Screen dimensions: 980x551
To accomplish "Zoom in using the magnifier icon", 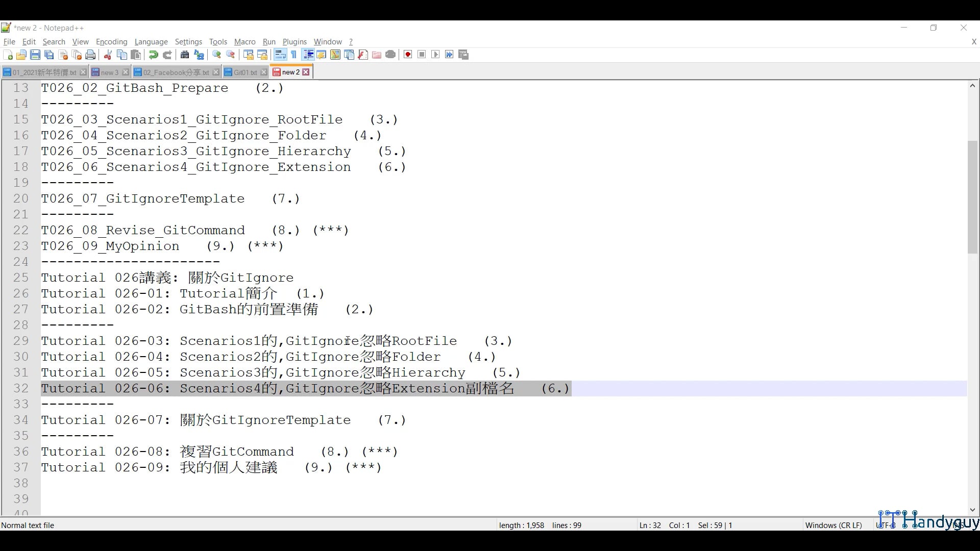I will click(216, 55).
